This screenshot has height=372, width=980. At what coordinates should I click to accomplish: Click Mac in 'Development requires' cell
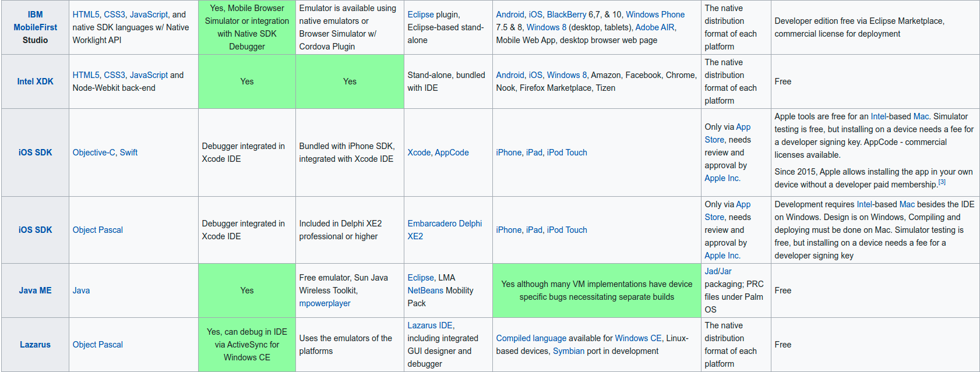point(907,204)
